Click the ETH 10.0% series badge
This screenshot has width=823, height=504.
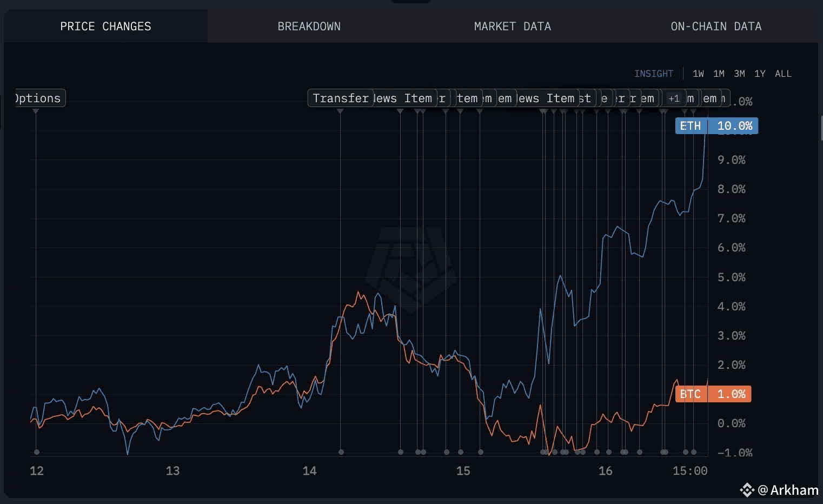pyautogui.click(x=716, y=125)
